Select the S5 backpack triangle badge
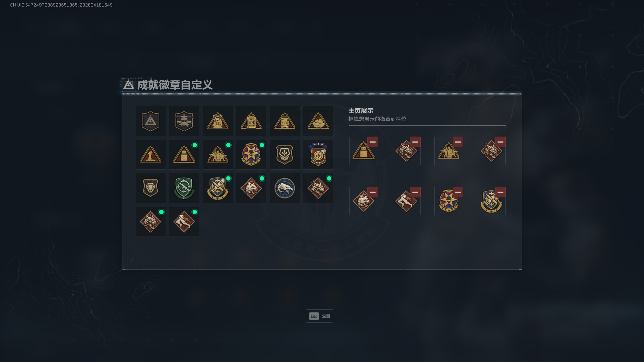The height and width of the screenshot is (362, 644). click(218, 121)
